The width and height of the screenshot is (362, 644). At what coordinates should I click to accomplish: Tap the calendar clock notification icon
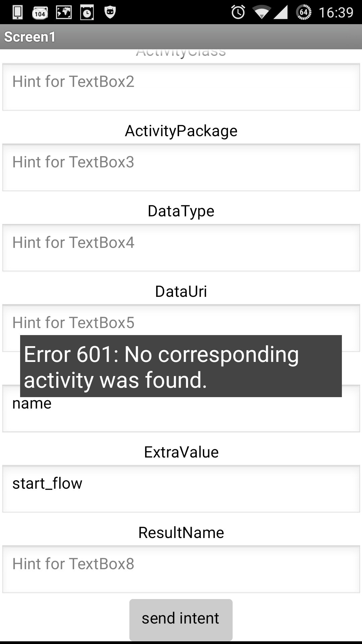pos(87,13)
